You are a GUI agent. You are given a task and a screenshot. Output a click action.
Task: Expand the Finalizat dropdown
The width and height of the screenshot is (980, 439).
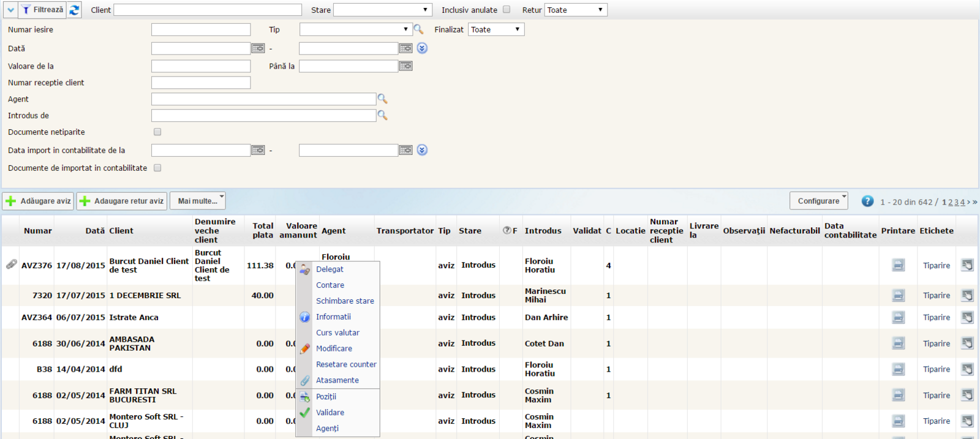[496, 29]
